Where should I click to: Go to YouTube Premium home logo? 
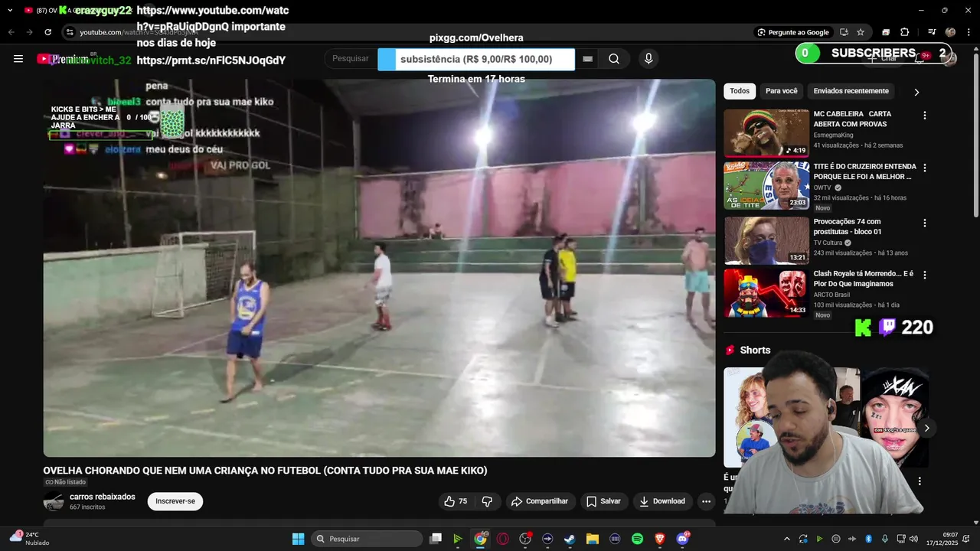click(x=64, y=59)
